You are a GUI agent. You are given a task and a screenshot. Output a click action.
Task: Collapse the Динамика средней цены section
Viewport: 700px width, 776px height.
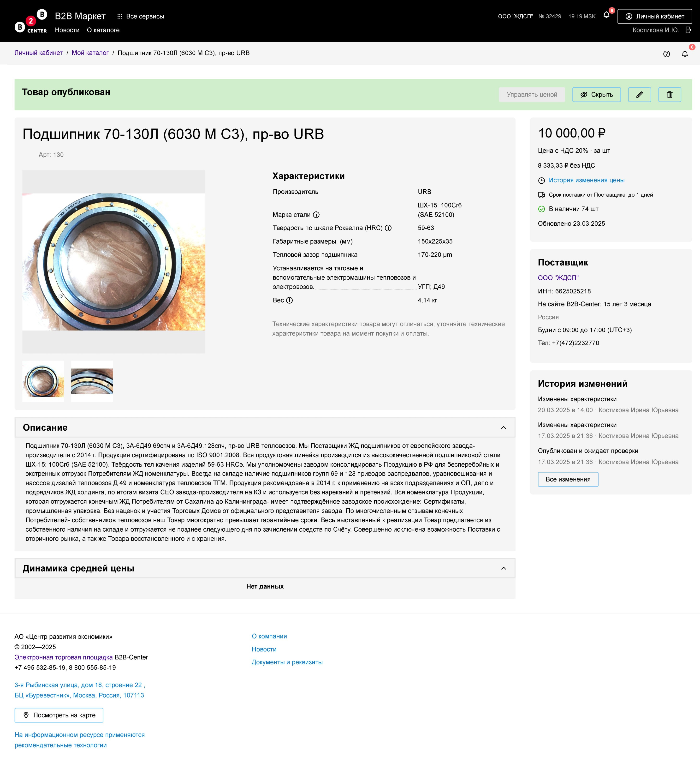point(504,569)
